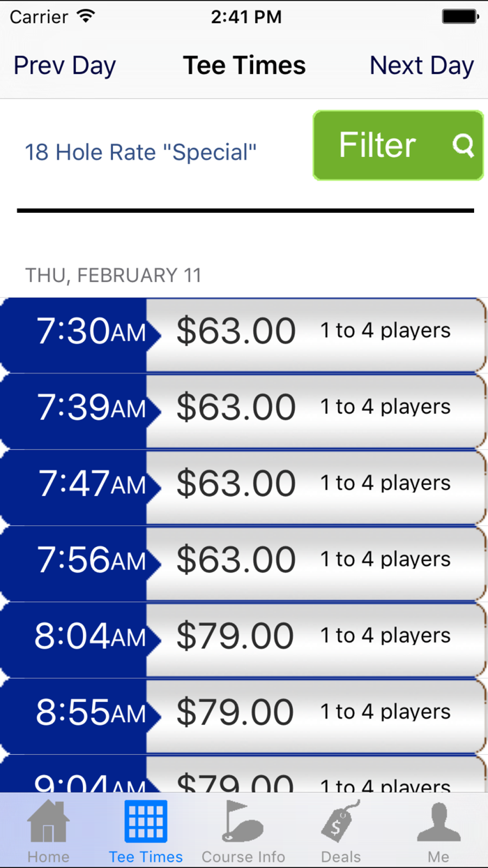
Task: Click Prev Day to go back a day
Action: [x=64, y=65]
